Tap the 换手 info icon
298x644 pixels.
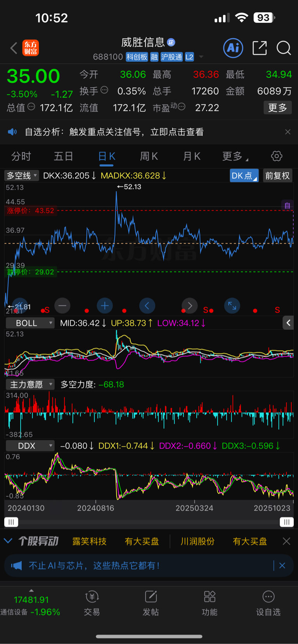pos(104,90)
